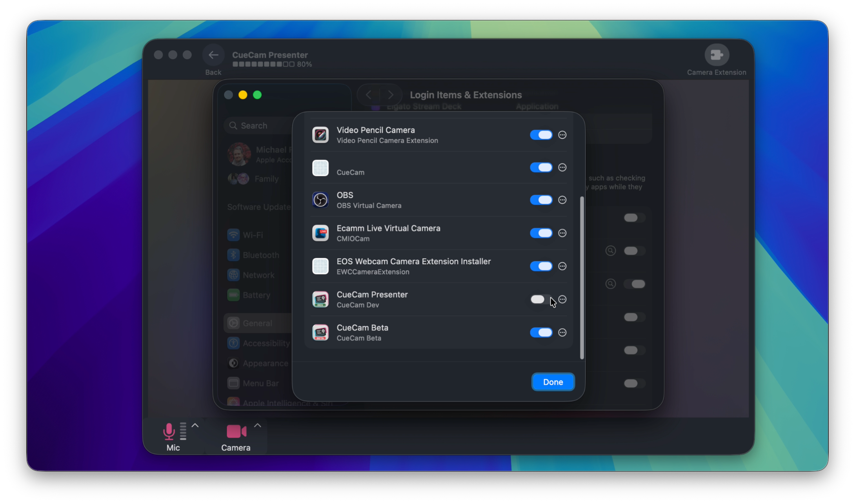Click the EOS Webcam Camera Extension icon

point(320,266)
